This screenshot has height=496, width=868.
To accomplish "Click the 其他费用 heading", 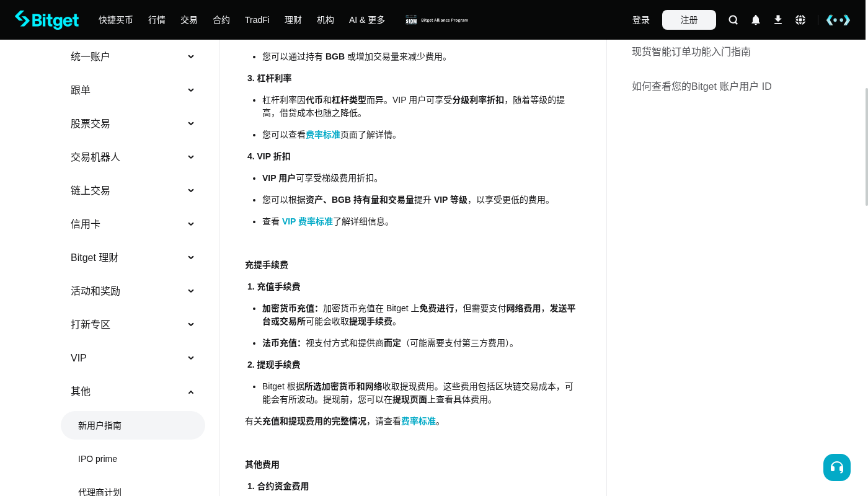I will pyautogui.click(x=262, y=464).
